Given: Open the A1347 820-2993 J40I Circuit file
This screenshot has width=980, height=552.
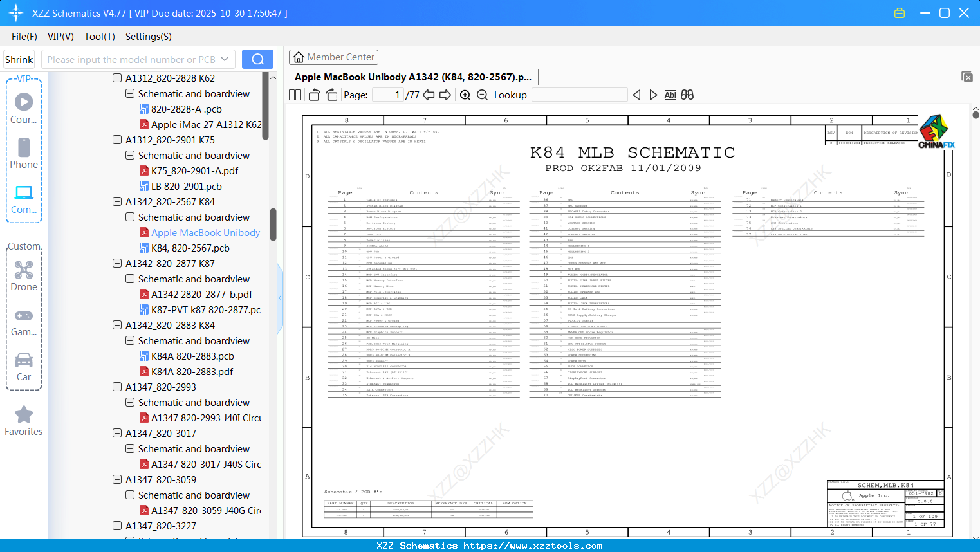Looking at the screenshot, I should [x=207, y=418].
